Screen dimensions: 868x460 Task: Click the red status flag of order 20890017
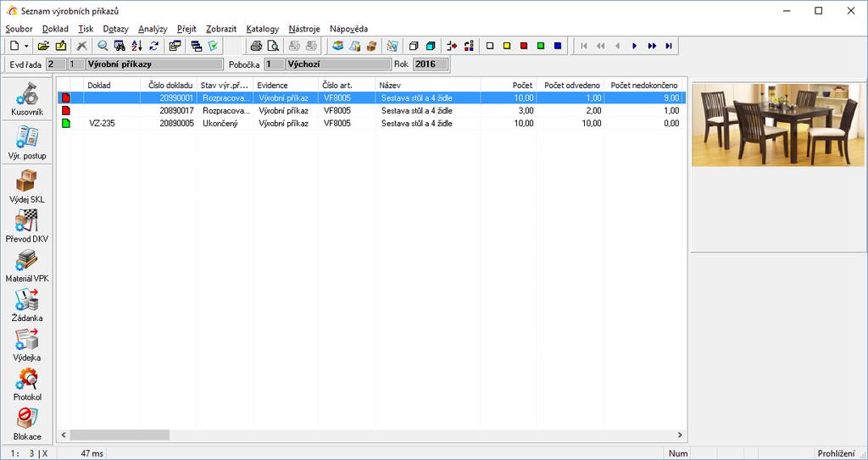pyautogui.click(x=66, y=111)
